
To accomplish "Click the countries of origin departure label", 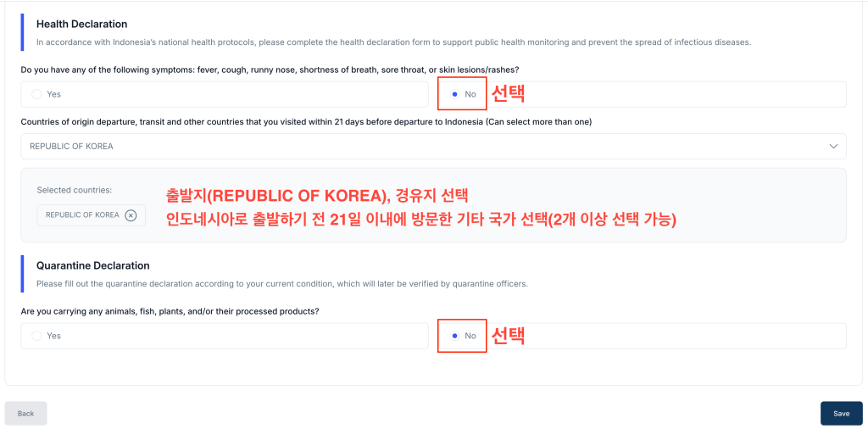I will click(306, 122).
